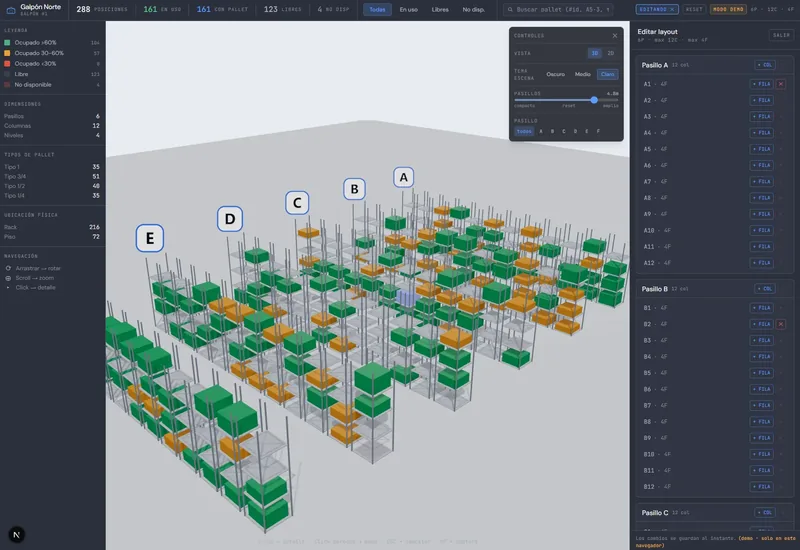Screen dimensions: 800x550
Task: Add row to B2 with + FILA
Action: click(762, 324)
